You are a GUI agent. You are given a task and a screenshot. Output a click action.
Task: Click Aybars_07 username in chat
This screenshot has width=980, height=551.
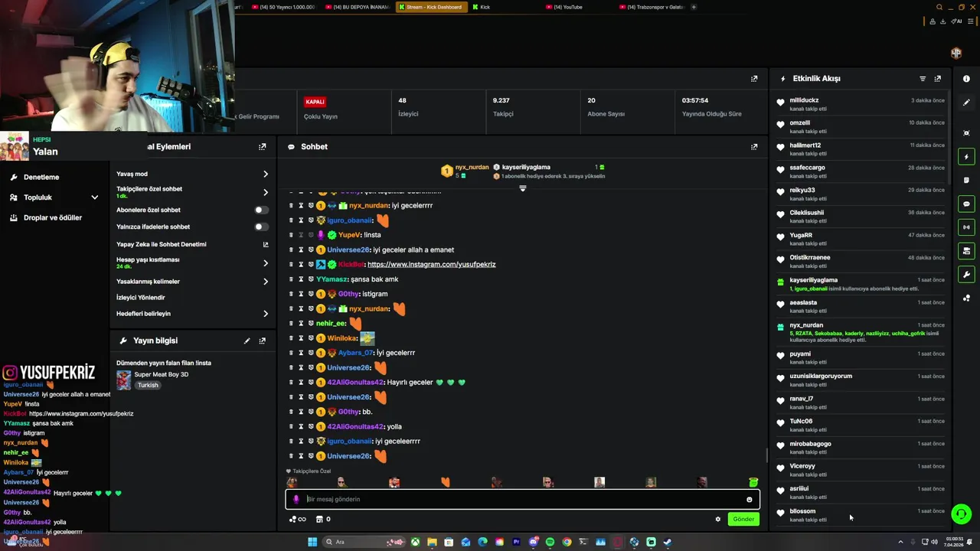[355, 354]
